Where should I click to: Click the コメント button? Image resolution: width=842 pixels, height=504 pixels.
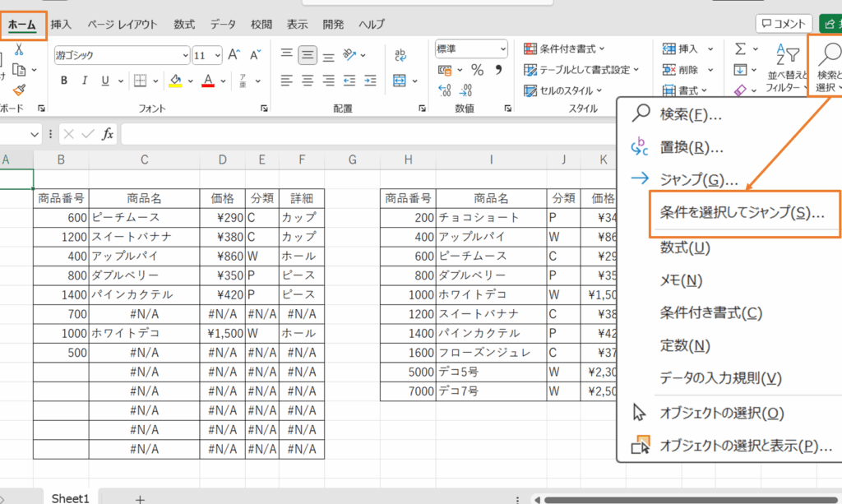point(784,25)
